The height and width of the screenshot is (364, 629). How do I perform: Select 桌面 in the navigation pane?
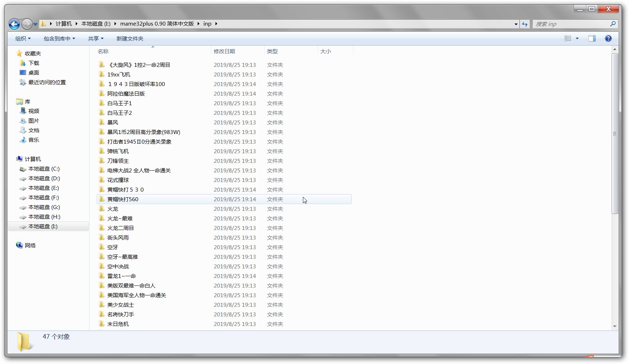click(x=34, y=73)
